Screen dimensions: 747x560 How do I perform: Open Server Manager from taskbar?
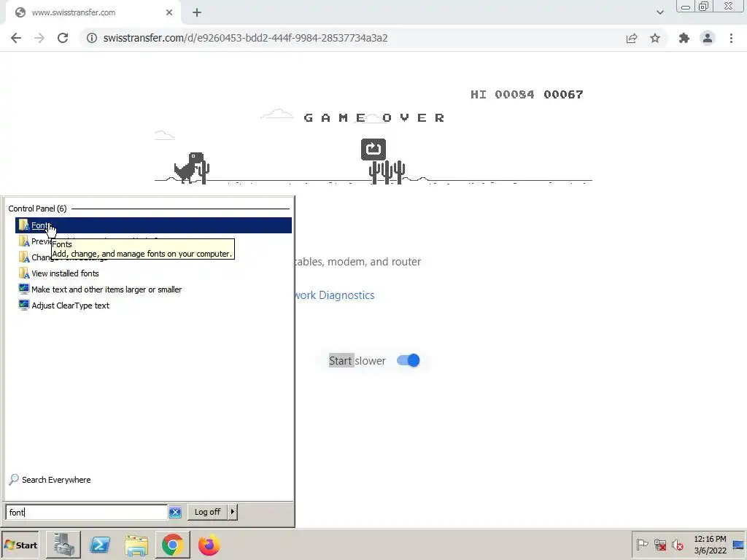tap(63, 545)
